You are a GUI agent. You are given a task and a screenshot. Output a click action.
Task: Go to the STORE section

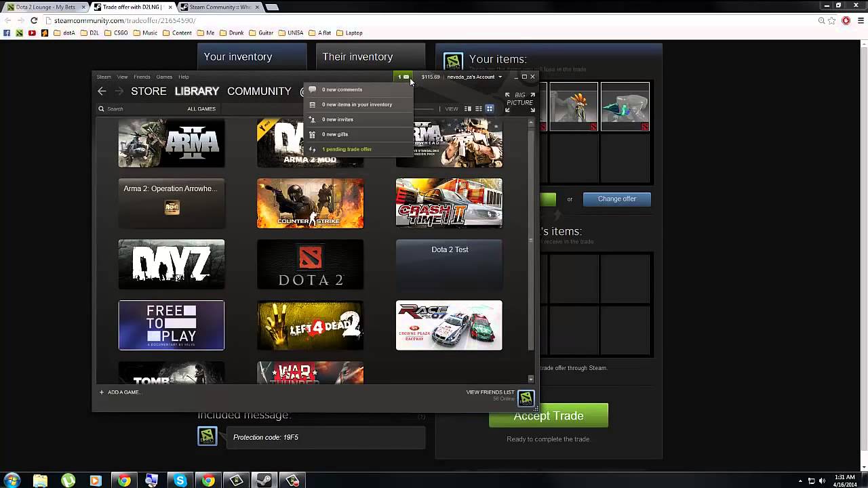(149, 91)
